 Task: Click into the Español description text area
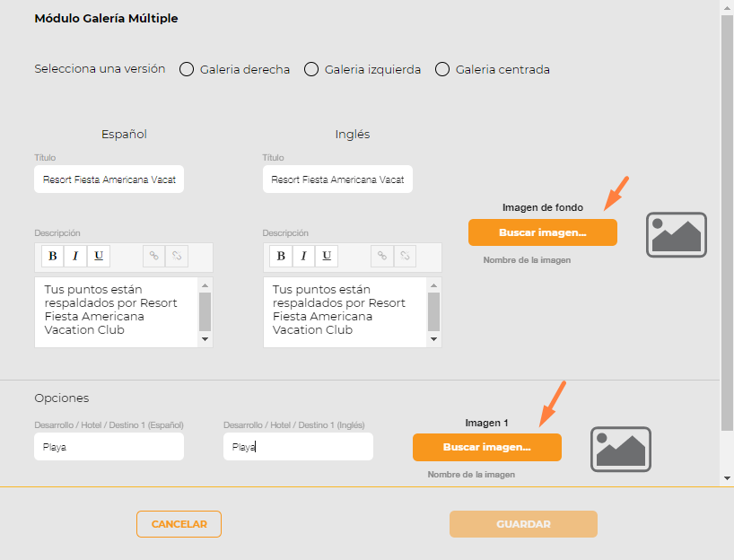116,311
